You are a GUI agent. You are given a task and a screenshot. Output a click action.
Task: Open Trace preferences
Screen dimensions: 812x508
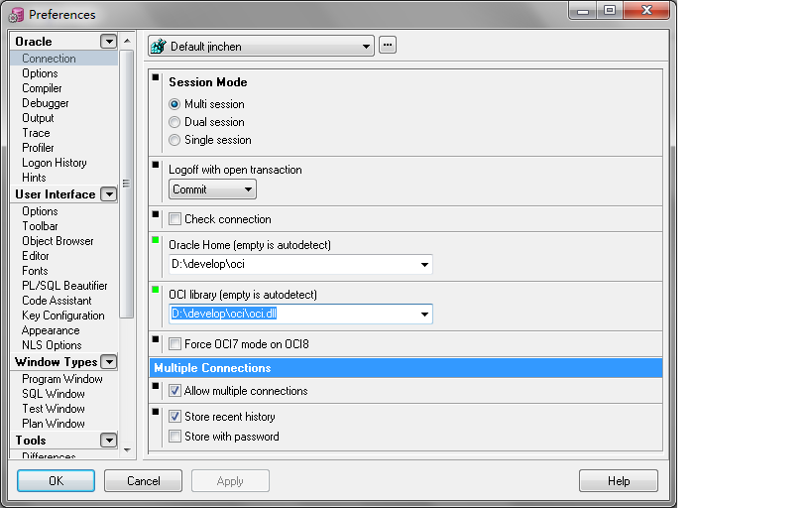pyautogui.click(x=36, y=133)
